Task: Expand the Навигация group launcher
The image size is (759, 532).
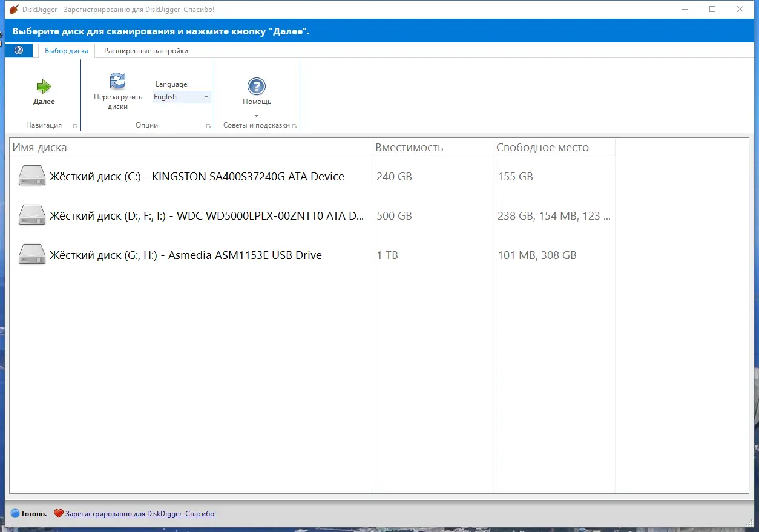Action: pyautogui.click(x=76, y=126)
